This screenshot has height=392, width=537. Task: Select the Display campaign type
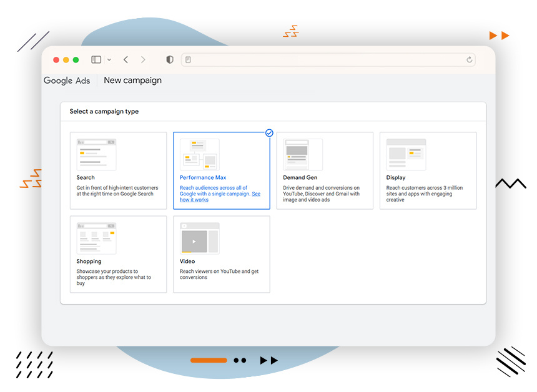[428, 170]
